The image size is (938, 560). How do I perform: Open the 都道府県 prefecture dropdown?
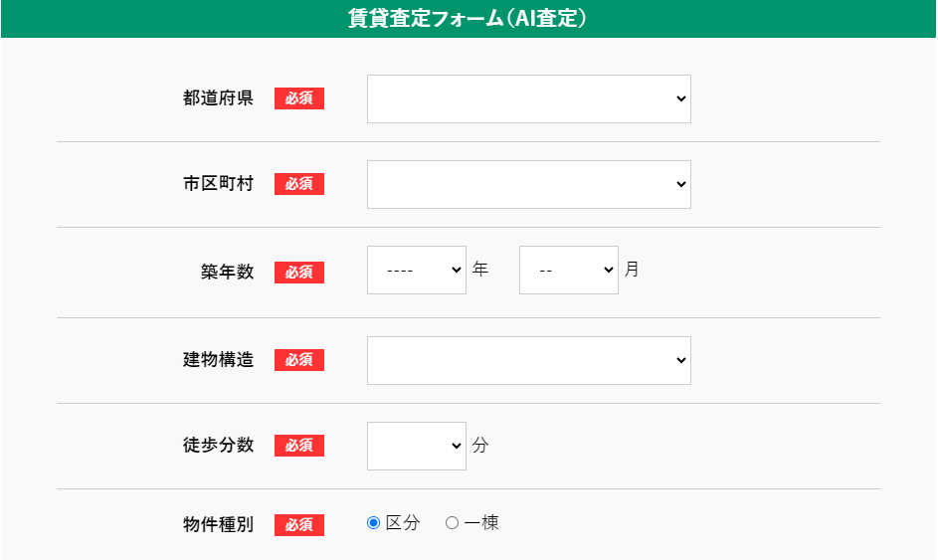529,98
